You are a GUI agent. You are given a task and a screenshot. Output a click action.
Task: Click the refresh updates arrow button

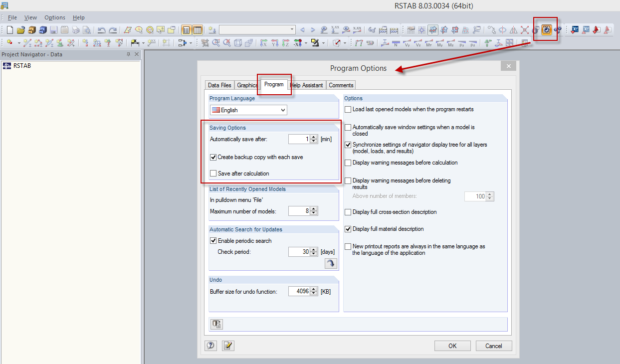[331, 264]
